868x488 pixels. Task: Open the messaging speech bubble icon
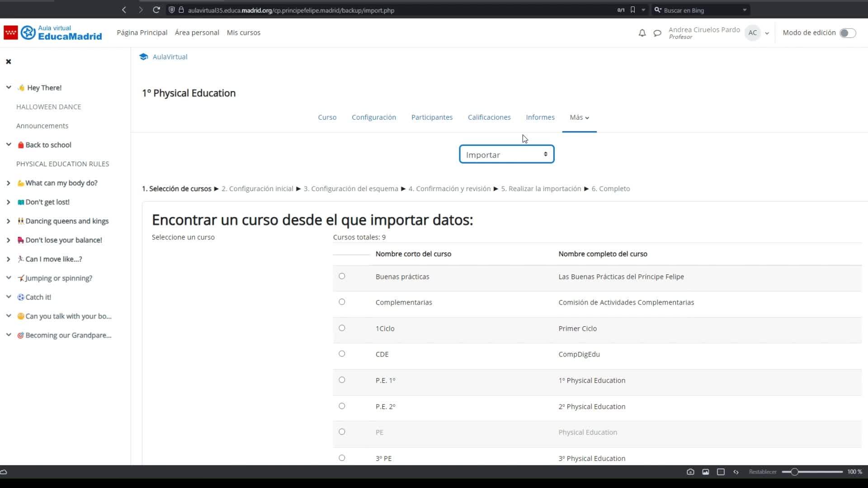point(657,33)
